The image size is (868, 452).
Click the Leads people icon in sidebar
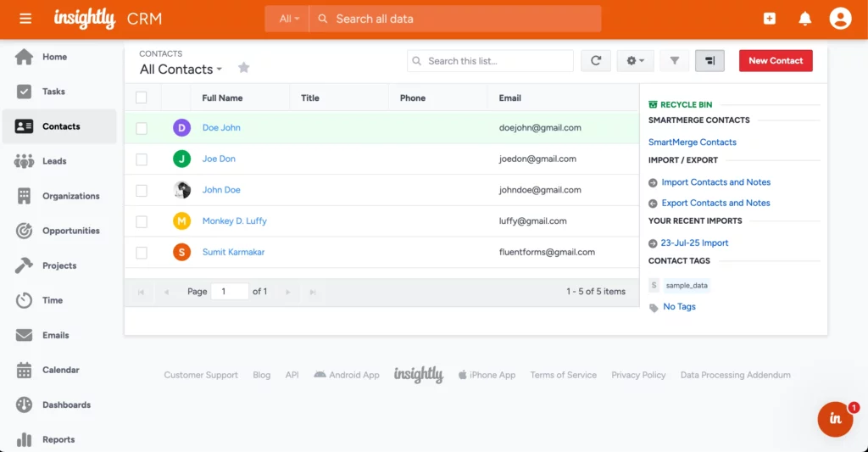[24, 161]
